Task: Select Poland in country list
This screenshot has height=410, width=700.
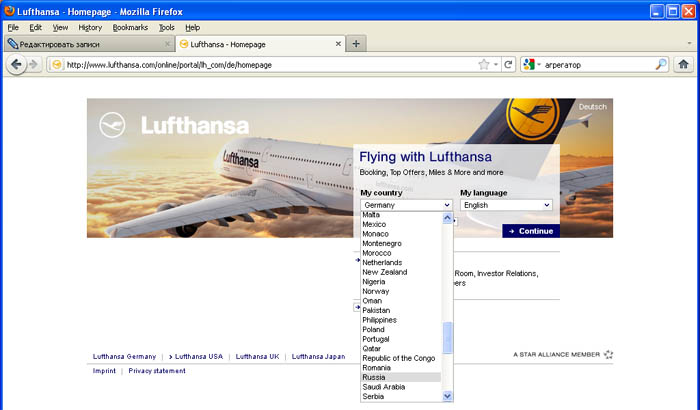Action: click(x=401, y=330)
